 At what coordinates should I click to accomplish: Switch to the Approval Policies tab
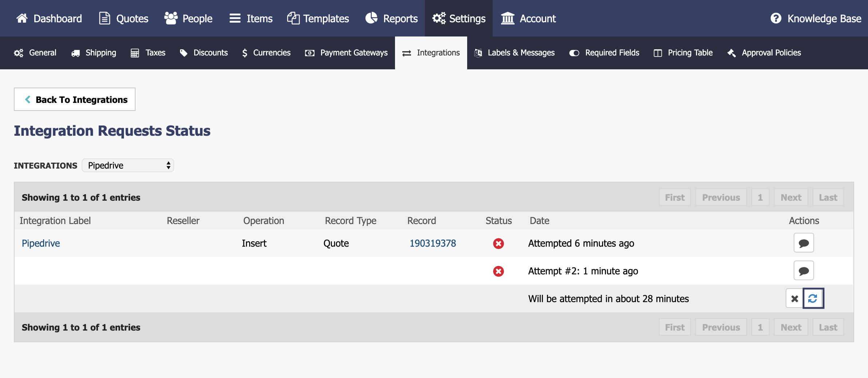[x=764, y=53]
